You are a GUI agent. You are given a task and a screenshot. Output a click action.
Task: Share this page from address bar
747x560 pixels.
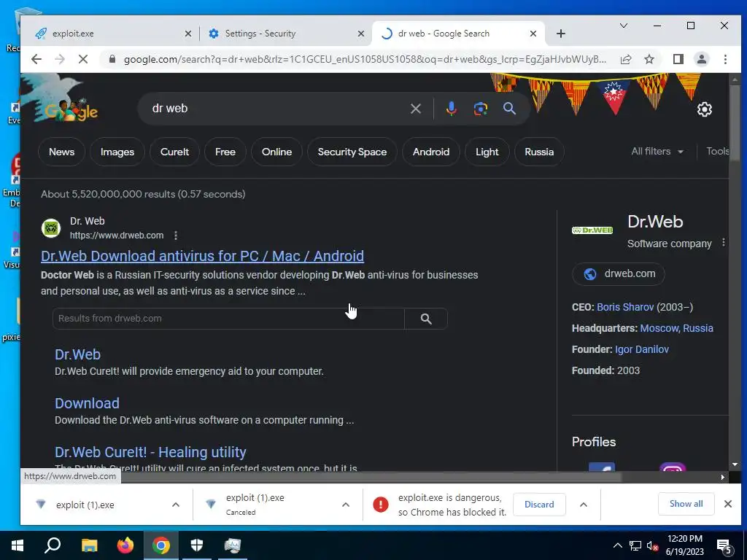[x=625, y=59]
